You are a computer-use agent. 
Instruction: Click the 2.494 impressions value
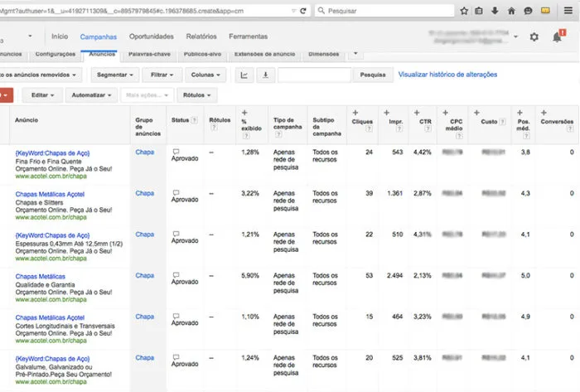tap(394, 276)
